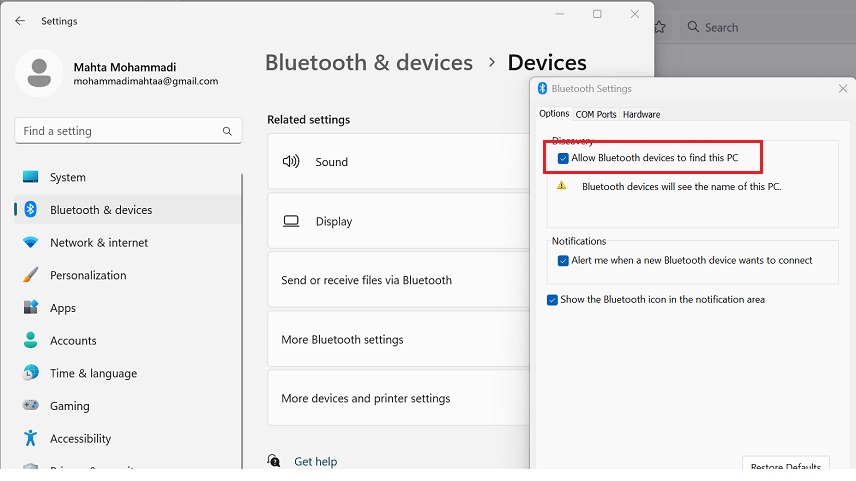Switch to the Options tab
The width and height of the screenshot is (856, 481).
tap(554, 114)
